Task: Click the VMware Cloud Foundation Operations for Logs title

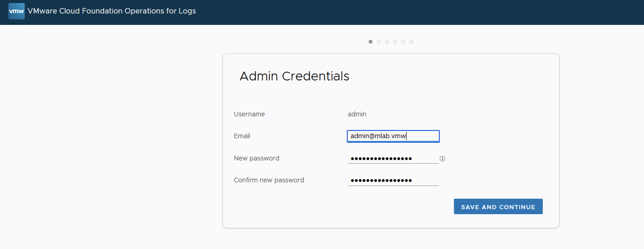Action: coord(111,11)
